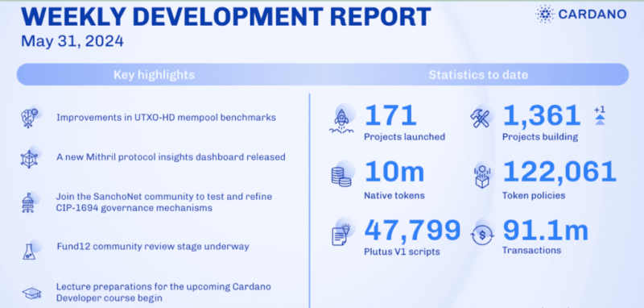Click the 91.1m Transactions figure
Image resolution: width=644 pixels, height=308 pixels.
click(x=545, y=231)
